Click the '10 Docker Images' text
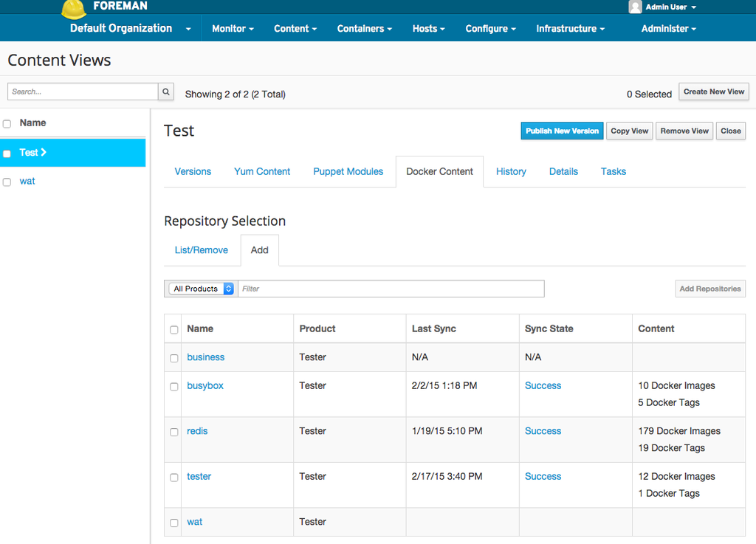 [676, 385]
